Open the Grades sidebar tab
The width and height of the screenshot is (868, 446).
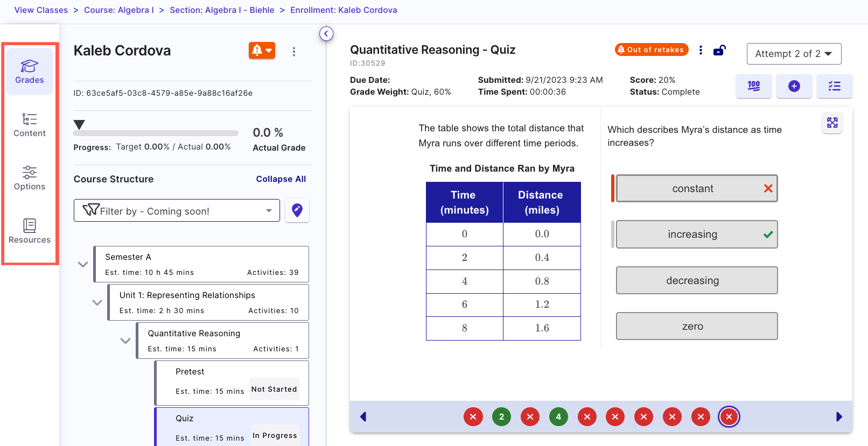tap(30, 72)
